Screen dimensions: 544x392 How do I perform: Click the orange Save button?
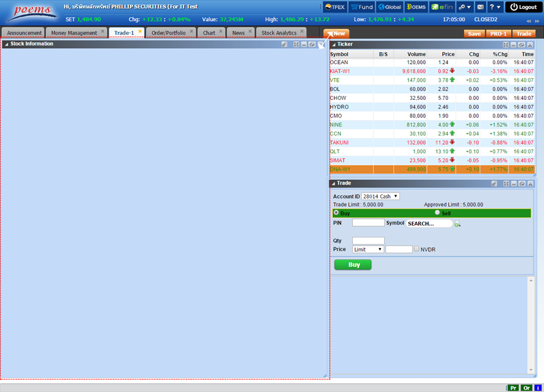[x=474, y=33]
